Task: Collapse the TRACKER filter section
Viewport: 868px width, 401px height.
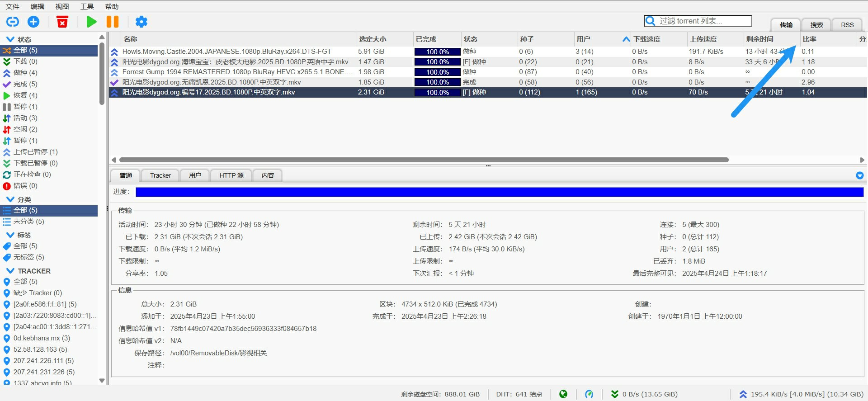Action: [x=10, y=271]
